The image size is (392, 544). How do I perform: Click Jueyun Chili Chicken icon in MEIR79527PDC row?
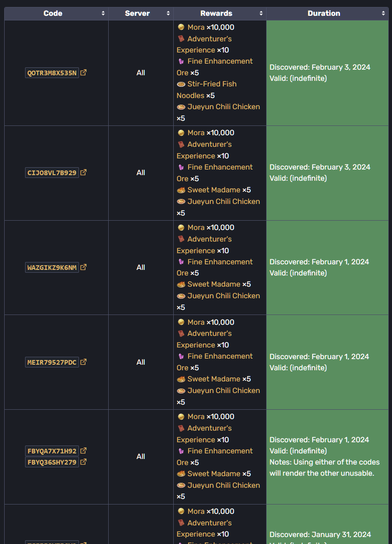(181, 391)
